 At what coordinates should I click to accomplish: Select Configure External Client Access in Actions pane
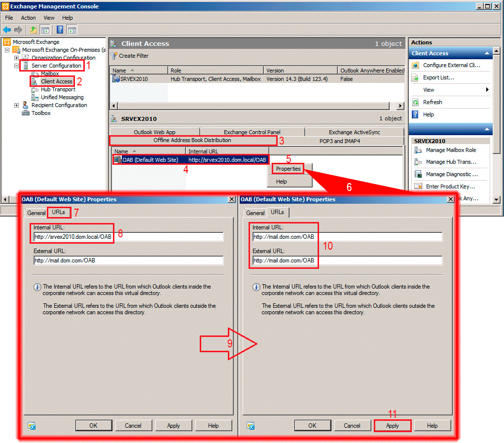(450, 65)
